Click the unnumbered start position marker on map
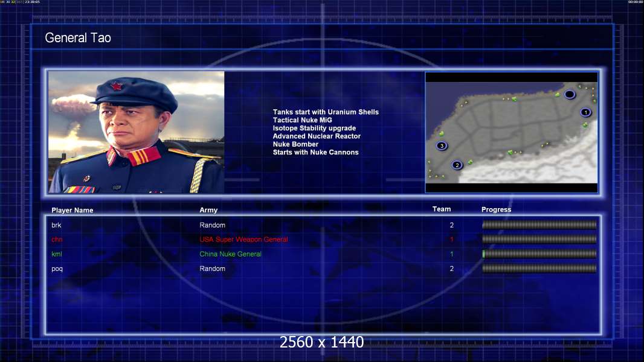 tap(569, 95)
